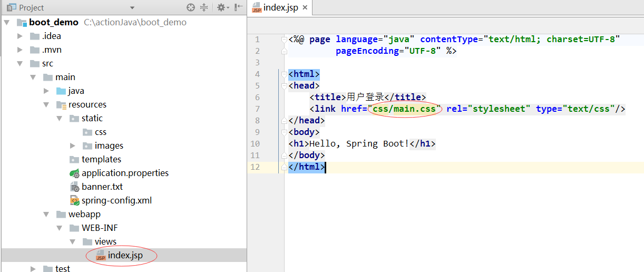Click pageEncoding attribute on line 2
The width and height of the screenshot is (644, 272).
coord(367,51)
